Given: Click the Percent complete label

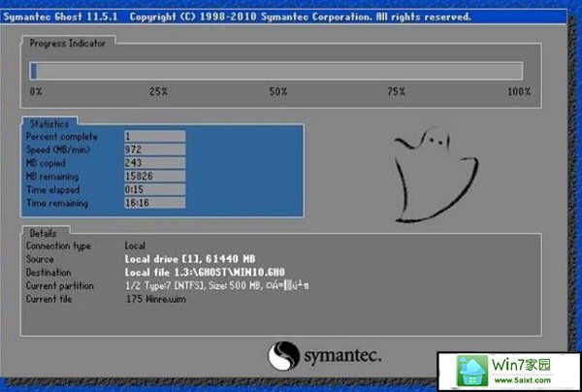Looking at the screenshot, I should coord(62,137).
